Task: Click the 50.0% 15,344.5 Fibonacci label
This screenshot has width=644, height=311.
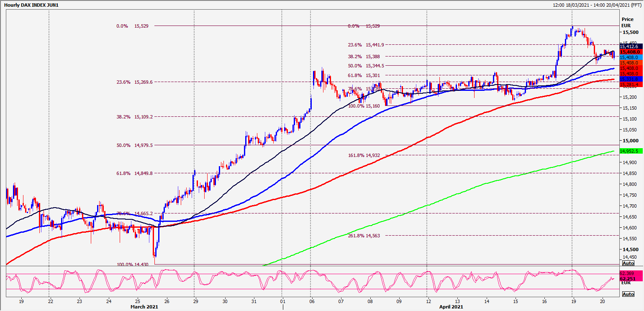Action: point(366,66)
